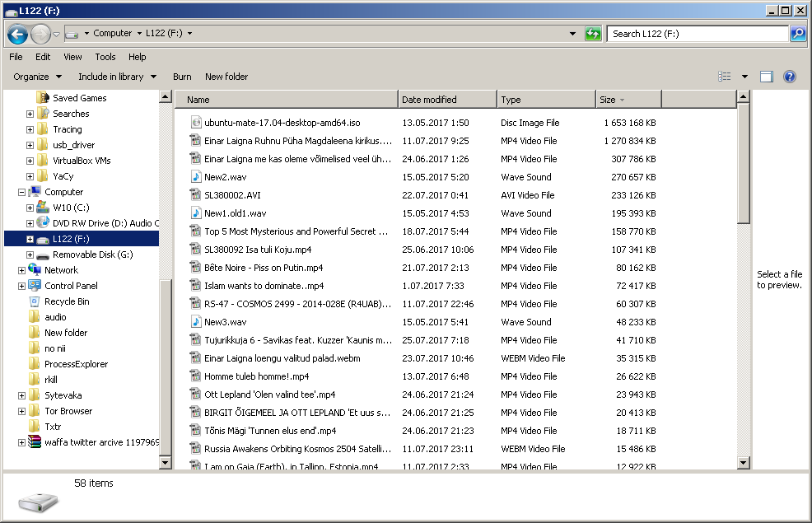Open the Tools menu
The height and width of the screenshot is (523, 812).
pyautogui.click(x=105, y=57)
